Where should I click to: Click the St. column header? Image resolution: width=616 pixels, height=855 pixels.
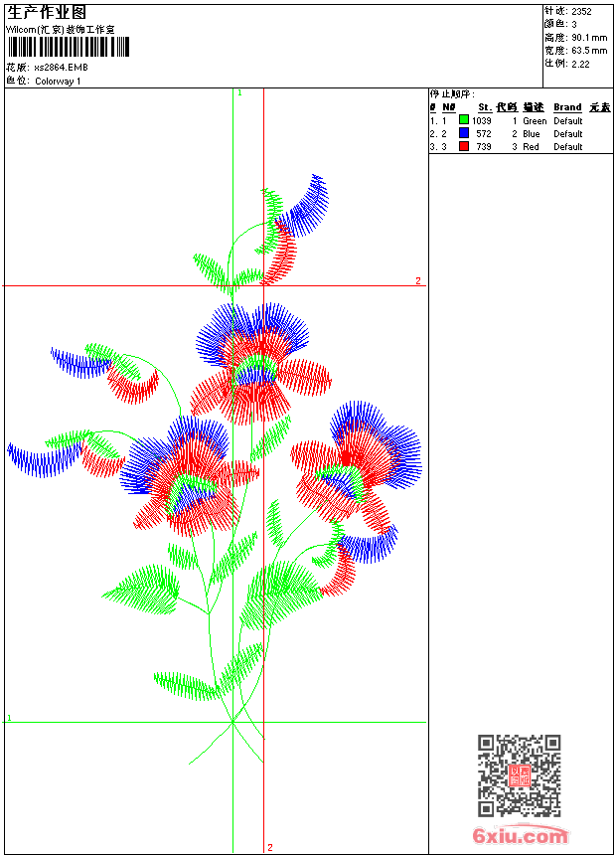485,107
